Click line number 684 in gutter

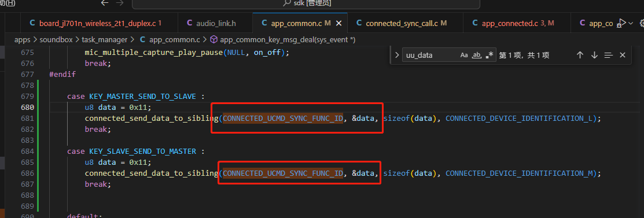27,152
